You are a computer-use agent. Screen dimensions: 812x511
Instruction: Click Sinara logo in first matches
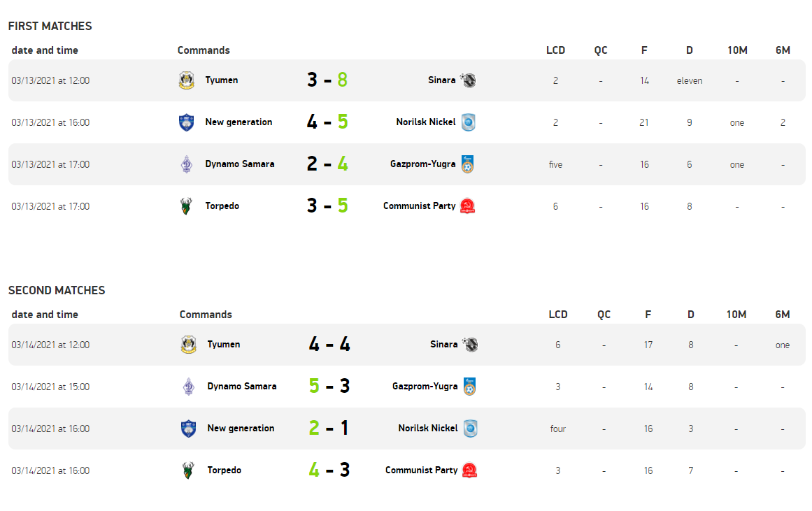(x=468, y=80)
